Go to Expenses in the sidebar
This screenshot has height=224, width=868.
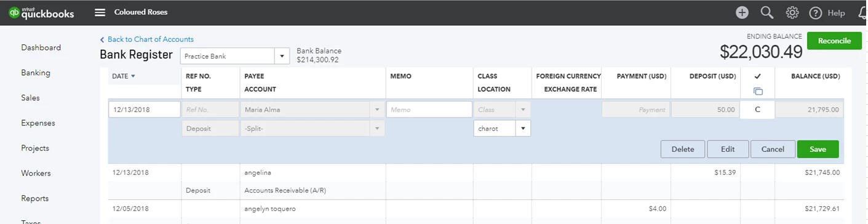(38, 123)
